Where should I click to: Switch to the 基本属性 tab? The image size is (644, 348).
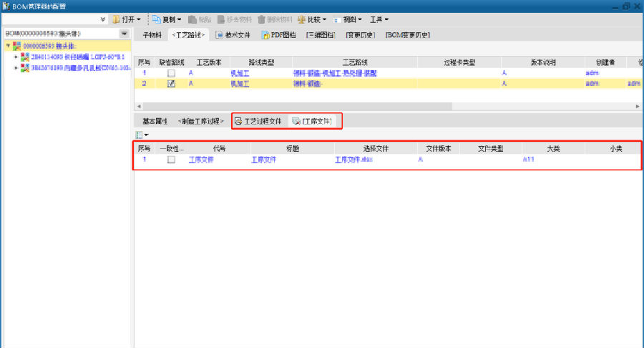coord(155,121)
